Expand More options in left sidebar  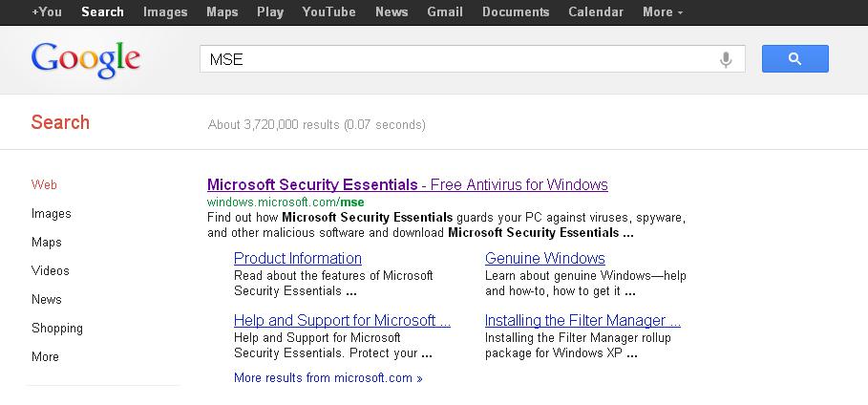(x=45, y=356)
